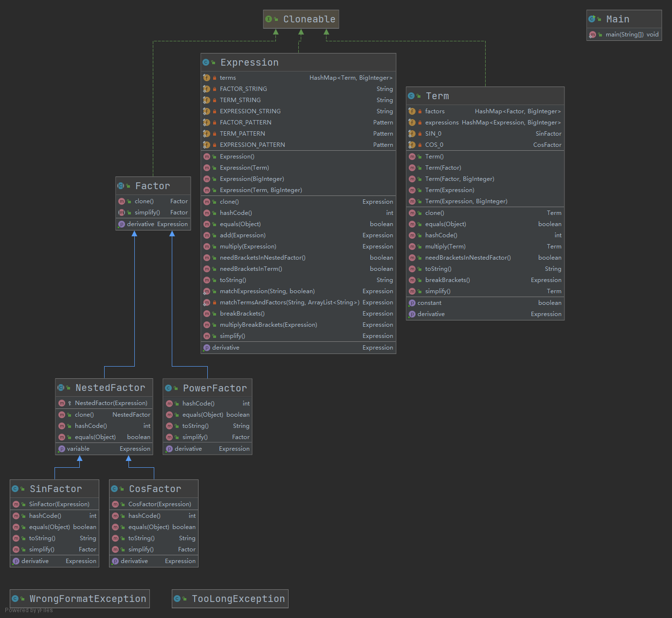Click method icon beside matchTermsAndFactors
This screenshot has height=618, width=672.
(x=206, y=302)
